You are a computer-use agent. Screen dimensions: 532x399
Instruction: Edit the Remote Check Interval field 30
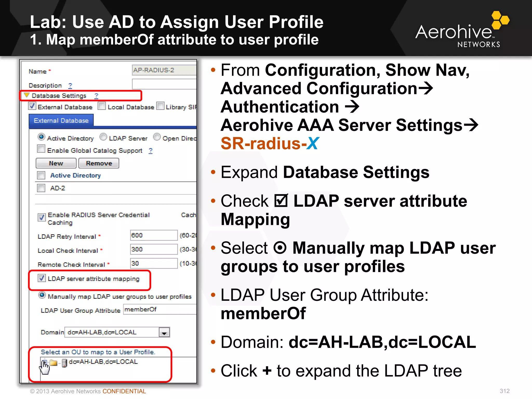coord(154,263)
